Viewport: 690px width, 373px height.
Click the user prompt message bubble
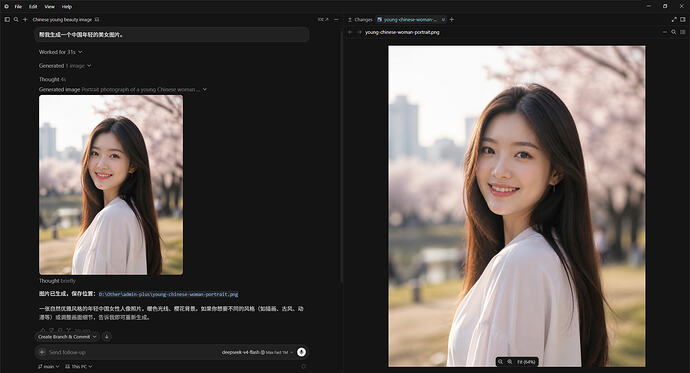(x=172, y=35)
